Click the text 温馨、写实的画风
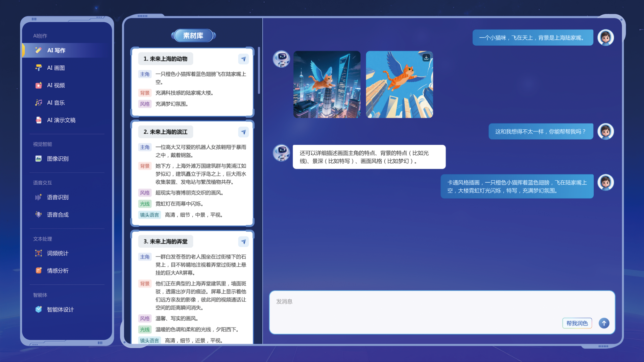This screenshot has width=644, height=362. pos(177,319)
